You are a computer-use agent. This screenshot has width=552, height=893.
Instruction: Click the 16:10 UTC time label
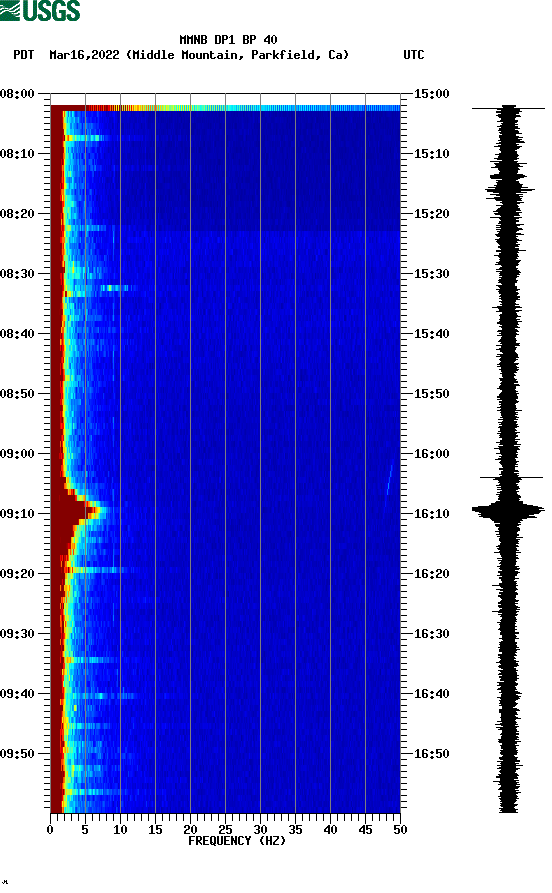pyautogui.click(x=431, y=514)
